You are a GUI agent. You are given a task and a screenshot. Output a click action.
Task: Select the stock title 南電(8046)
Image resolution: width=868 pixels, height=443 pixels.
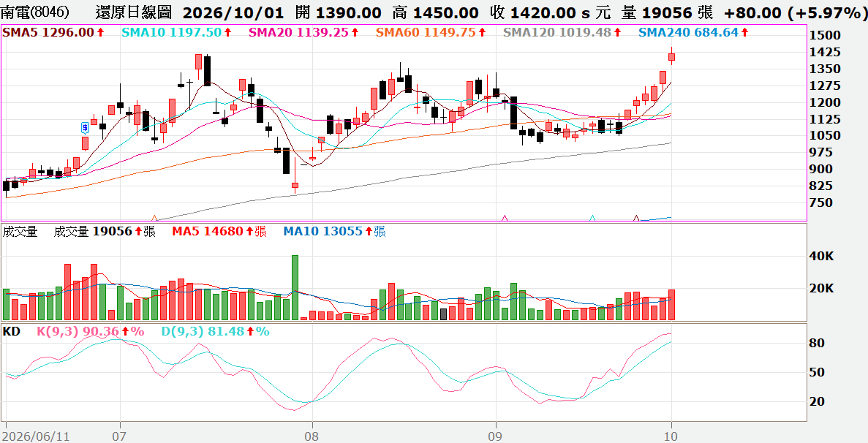coord(36,12)
